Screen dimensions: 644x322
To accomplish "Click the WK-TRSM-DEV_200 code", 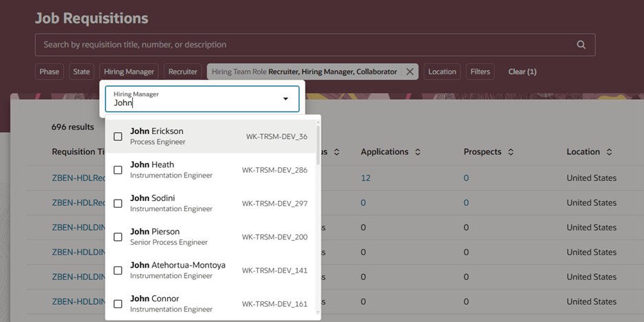I will coord(275,237).
